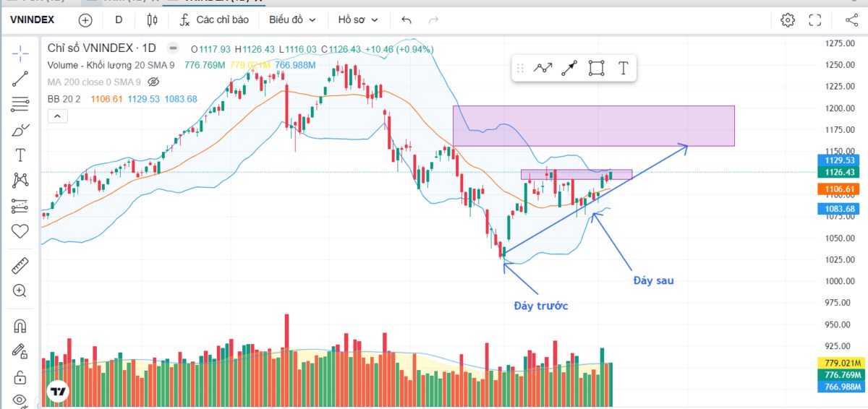Expand the Hồ sơ dropdown

click(357, 20)
